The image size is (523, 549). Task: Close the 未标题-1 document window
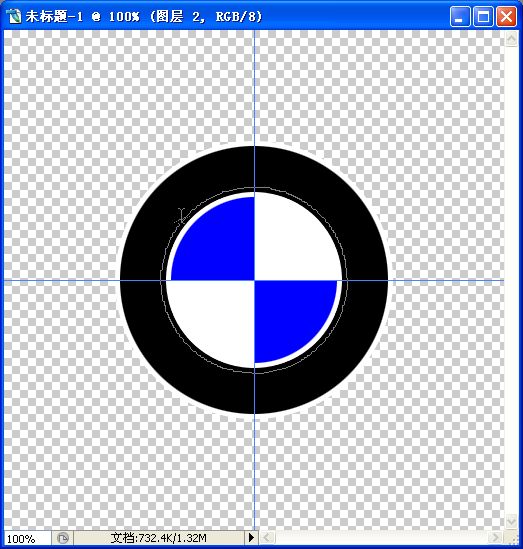tap(506, 16)
